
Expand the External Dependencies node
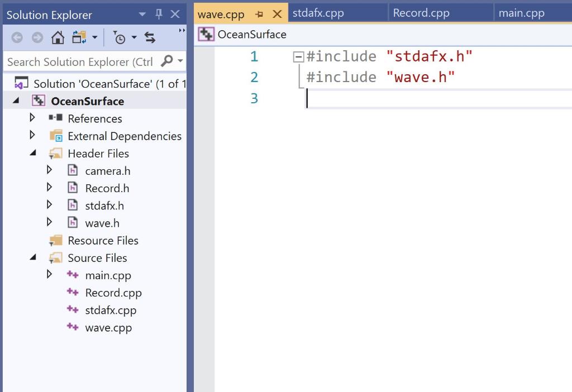point(33,136)
